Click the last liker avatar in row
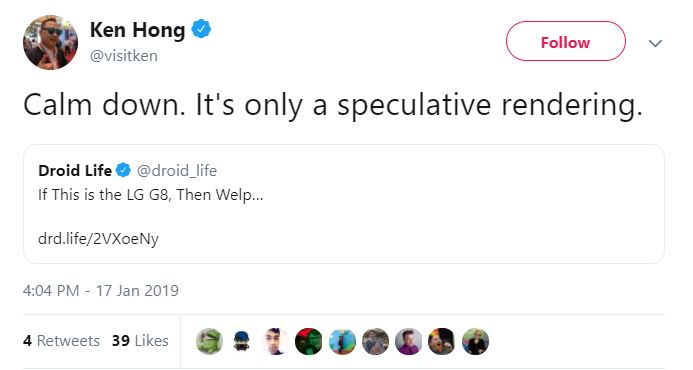The height and width of the screenshot is (370, 693). pos(476,341)
